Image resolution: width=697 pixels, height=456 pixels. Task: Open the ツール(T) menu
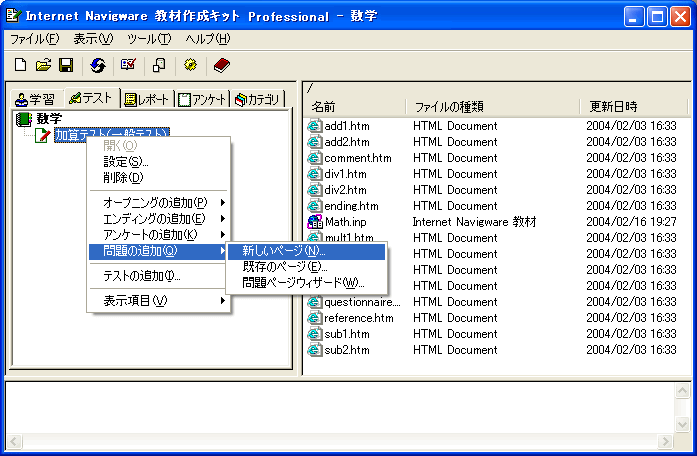coord(149,39)
